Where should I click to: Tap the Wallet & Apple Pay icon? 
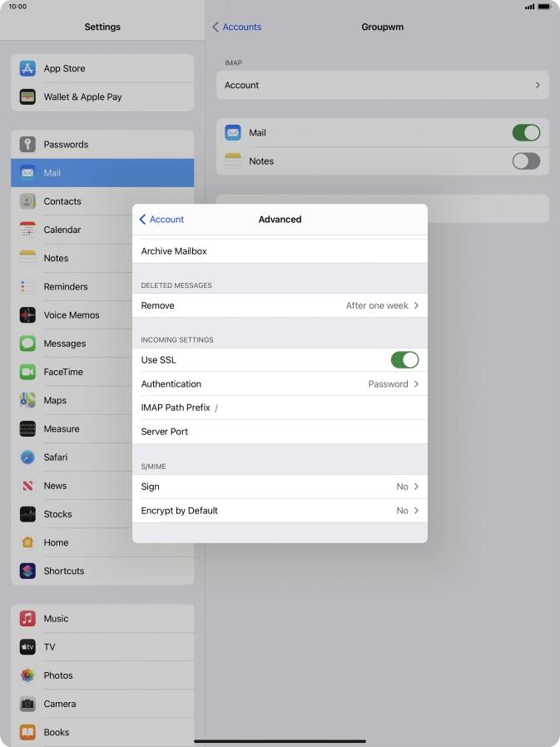tap(27, 97)
